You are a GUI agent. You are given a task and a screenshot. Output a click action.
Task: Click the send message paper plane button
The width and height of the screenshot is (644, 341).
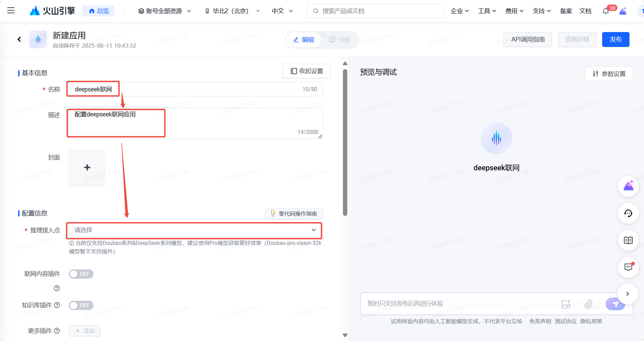[615, 304]
